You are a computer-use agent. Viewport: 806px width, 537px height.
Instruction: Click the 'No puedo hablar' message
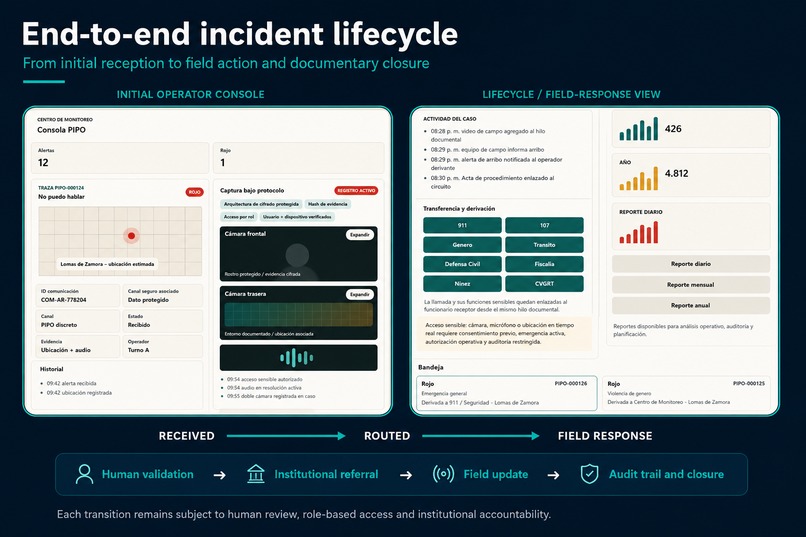61,197
